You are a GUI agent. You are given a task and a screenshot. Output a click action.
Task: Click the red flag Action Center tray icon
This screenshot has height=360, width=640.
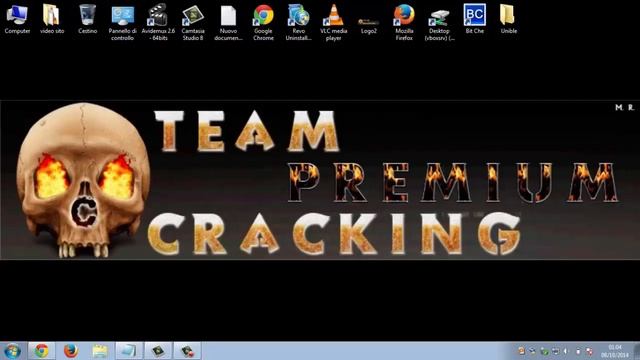(x=589, y=351)
